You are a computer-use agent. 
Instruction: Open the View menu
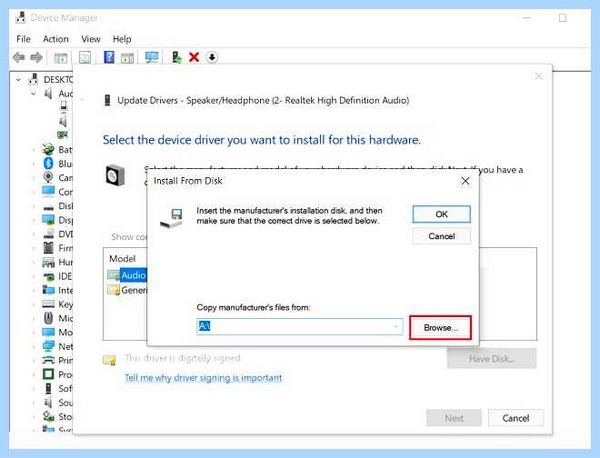point(91,39)
